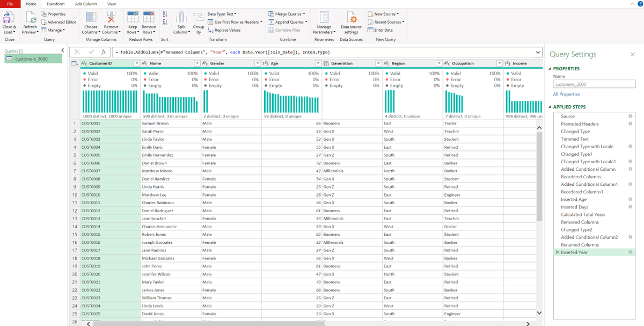The width and height of the screenshot is (644, 326).
Task: Open the filter dropdown on the Gender column
Action: (x=257, y=63)
